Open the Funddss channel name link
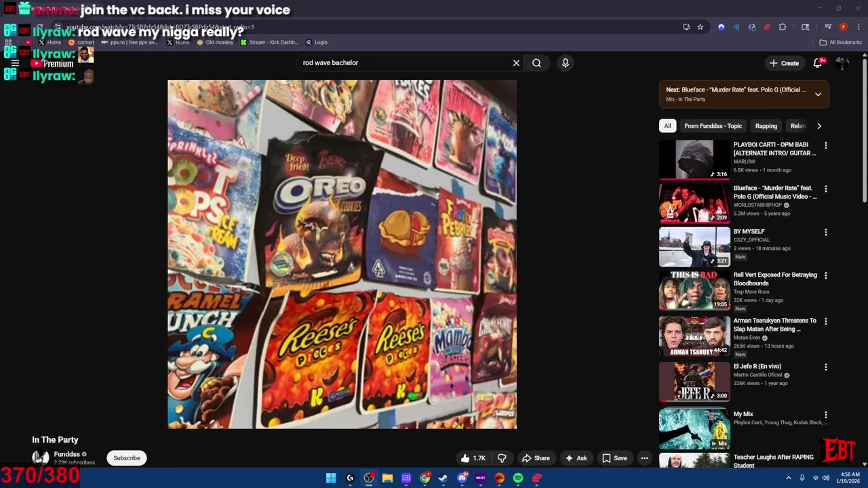 click(66, 454)
